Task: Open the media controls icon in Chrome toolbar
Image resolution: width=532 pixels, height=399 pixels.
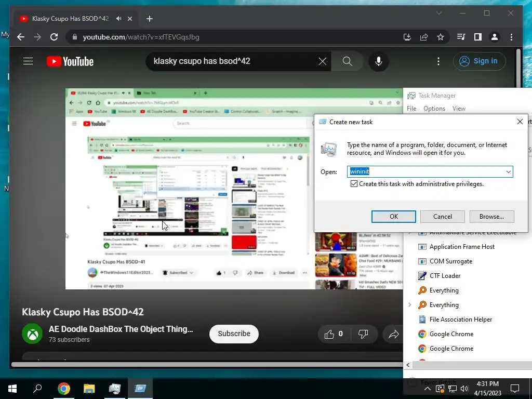Action: (x=461, y=37)
